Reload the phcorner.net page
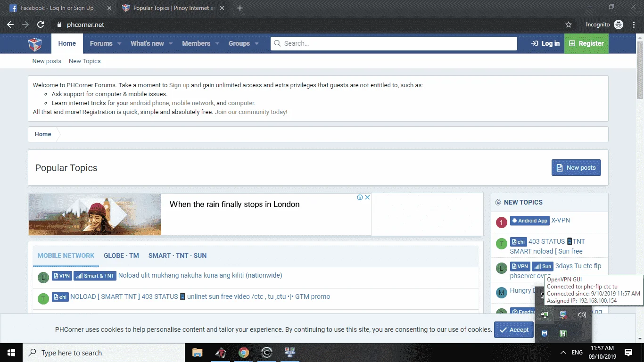The width and height of the screenshot is (644, 362). click(x=41, y=25)
